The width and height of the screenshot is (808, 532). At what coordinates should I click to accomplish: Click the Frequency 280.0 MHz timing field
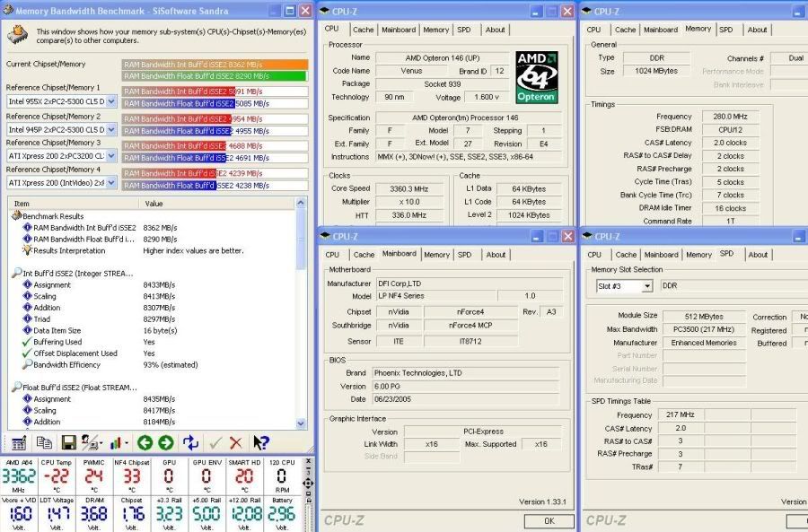click(730, 117)
